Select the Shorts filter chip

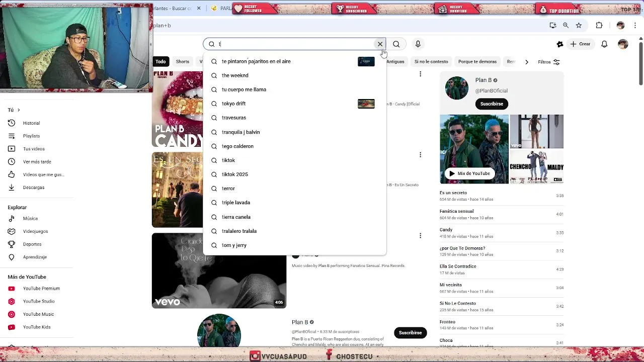coord(183,62)
